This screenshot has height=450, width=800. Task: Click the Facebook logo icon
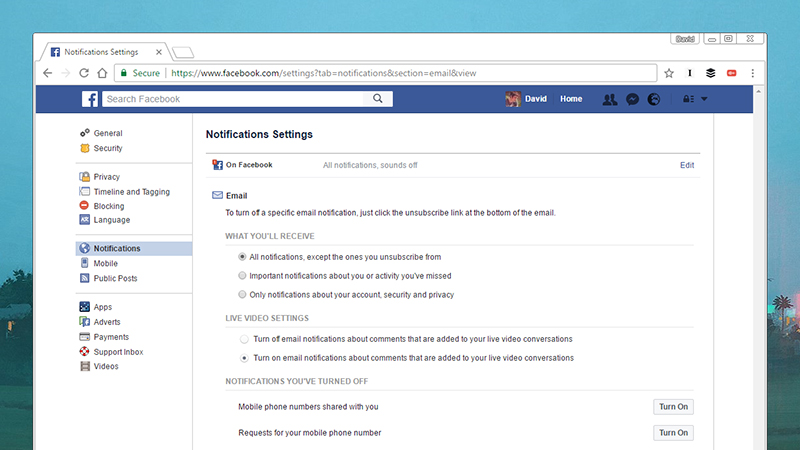[90, 99]
